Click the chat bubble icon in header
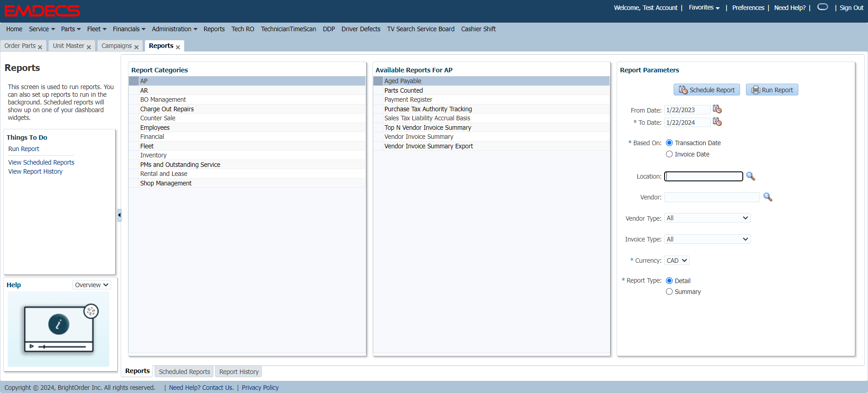The height and width of the screenshot is (393, 868). click(x=823, y=7)
